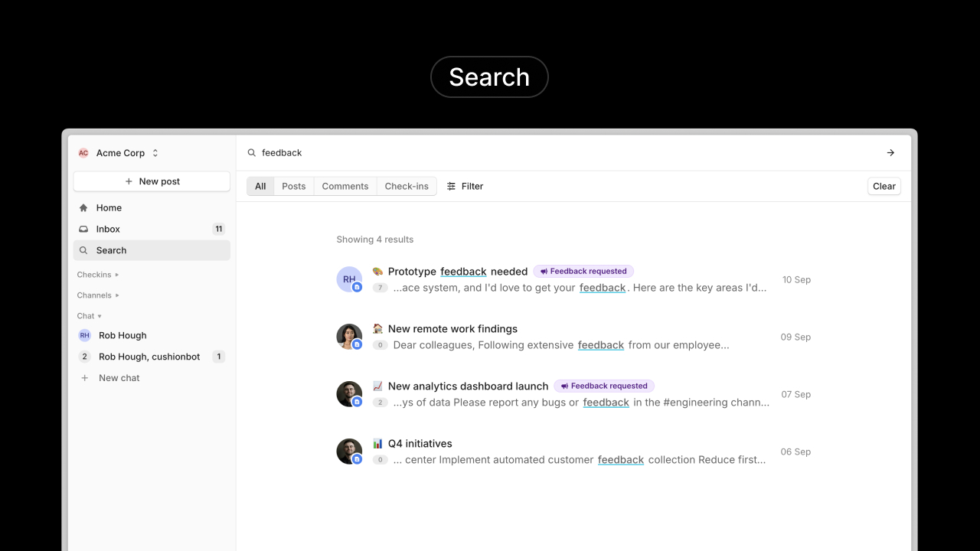The width and height of the screenshot is (980, 551).
Task: Click the comment count badge on Prototype feedback needed
Action: pos(381,287)
